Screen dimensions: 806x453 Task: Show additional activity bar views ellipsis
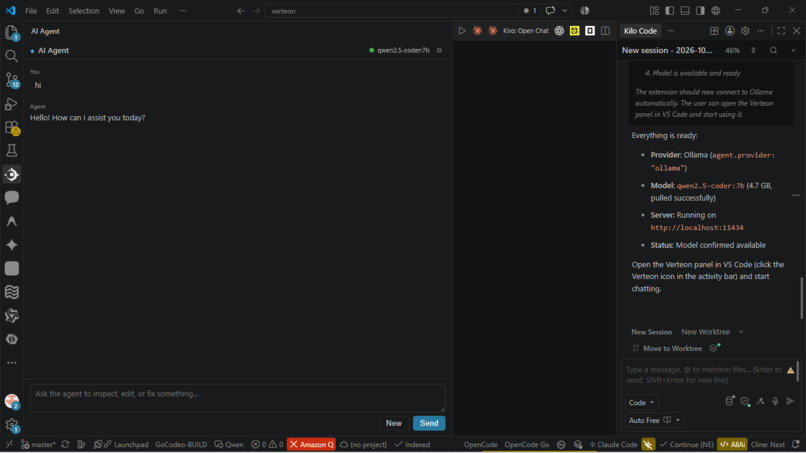click(11, 363)
